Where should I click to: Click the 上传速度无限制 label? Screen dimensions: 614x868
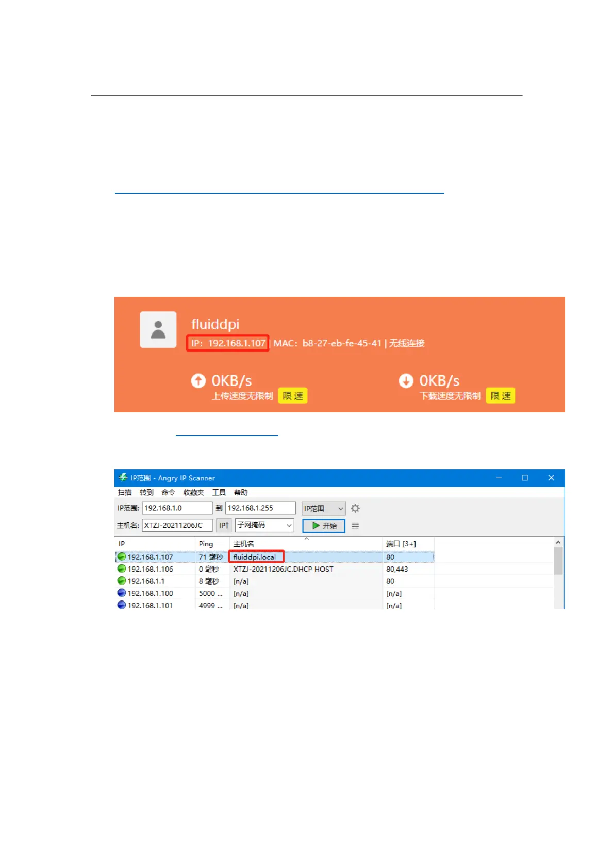(242, 396)
